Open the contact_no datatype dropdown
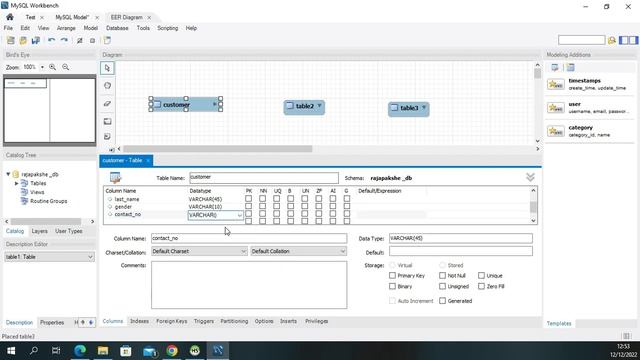Screen dimensions: 640x360 coord(240,215)
